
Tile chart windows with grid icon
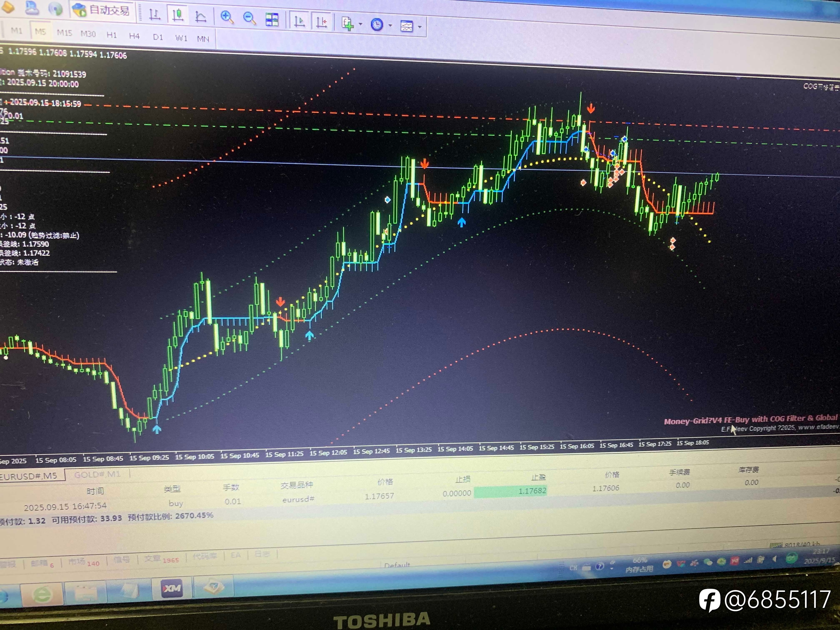(x=272, y=19)
